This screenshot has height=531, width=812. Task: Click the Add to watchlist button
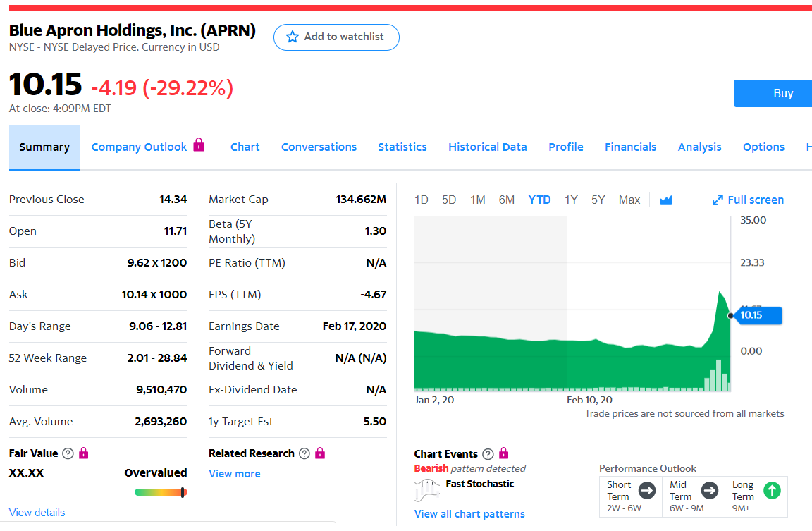[336, 37]
